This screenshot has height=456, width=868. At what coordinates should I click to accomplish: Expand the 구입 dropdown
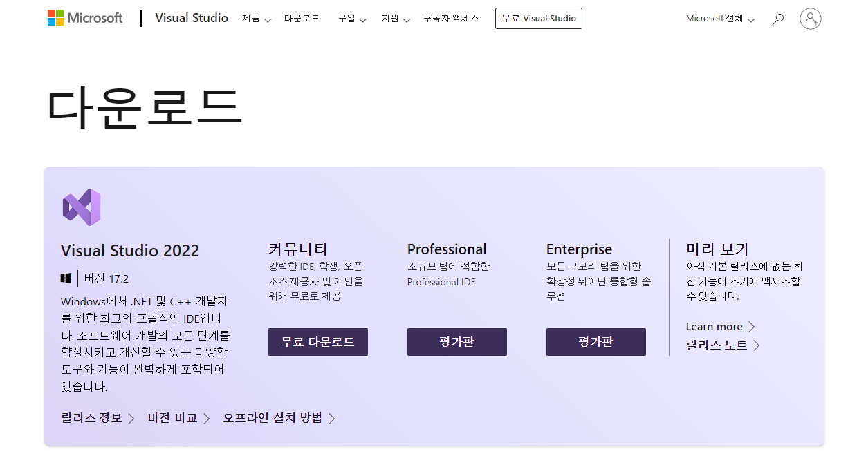click(352, 19)
